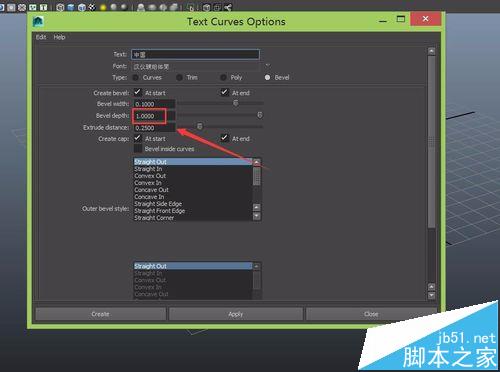Click the Extrude distance slider handle
This screenshot has width=500, height=372.
point(199,126)
